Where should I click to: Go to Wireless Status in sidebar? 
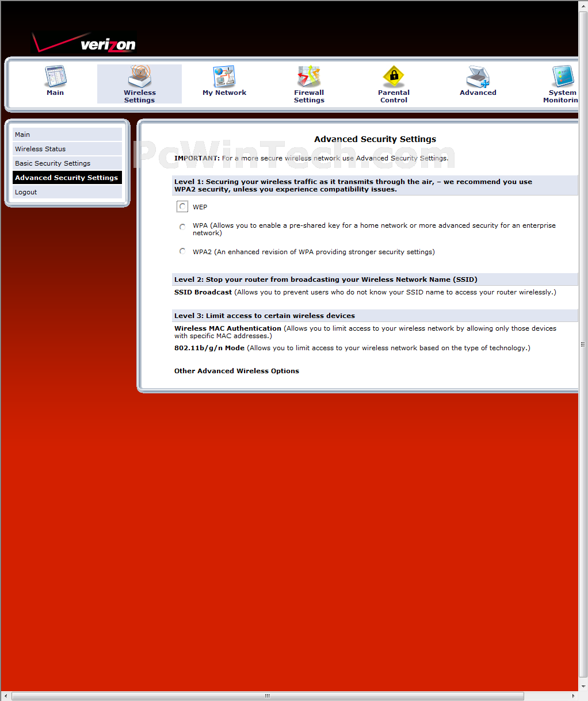coord(67,148)
